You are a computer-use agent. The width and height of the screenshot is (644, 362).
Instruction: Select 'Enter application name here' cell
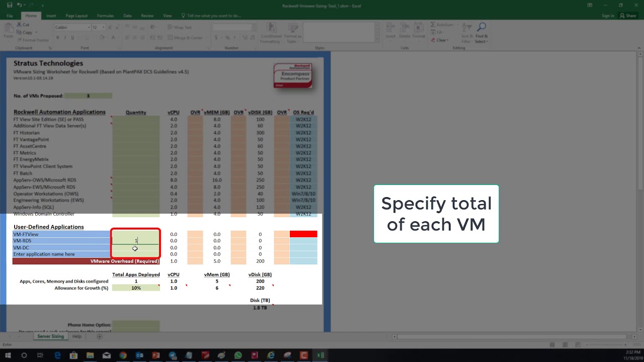(x=61, y=254)
